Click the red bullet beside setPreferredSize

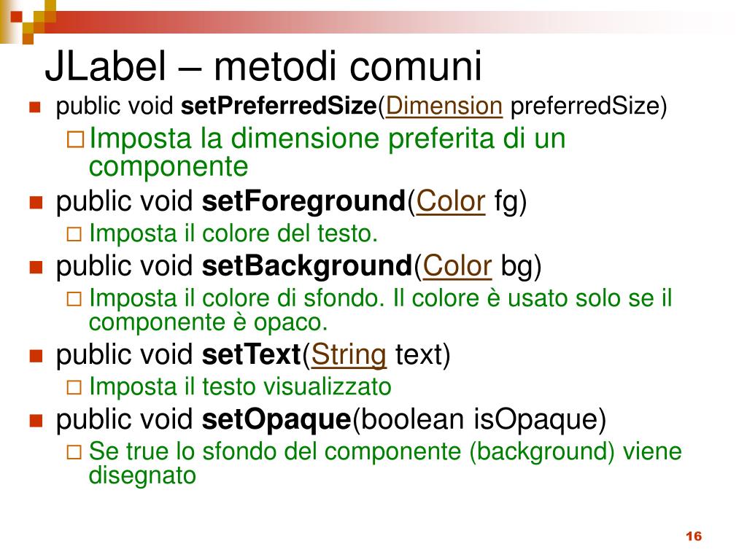pos(35,106)
